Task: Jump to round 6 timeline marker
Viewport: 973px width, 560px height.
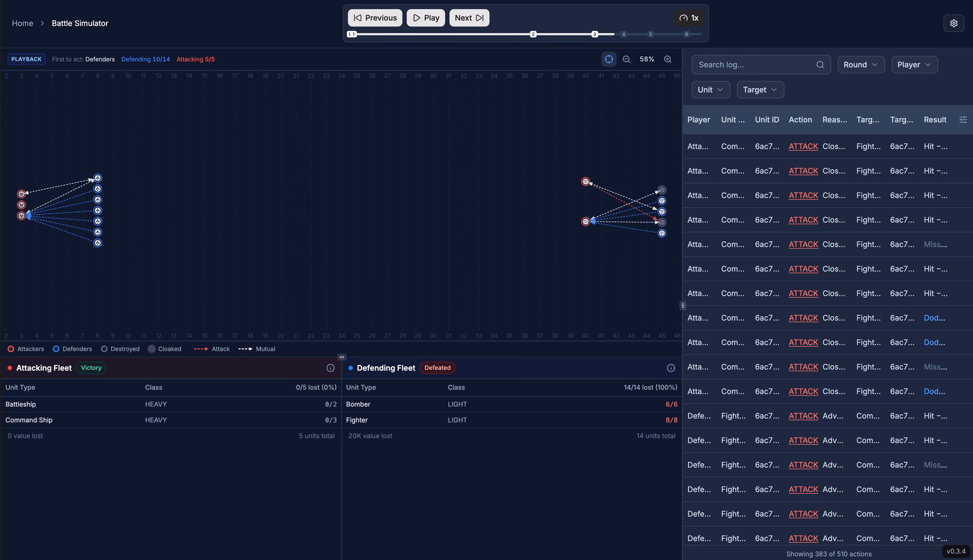Action: click(x=687, y=34)
